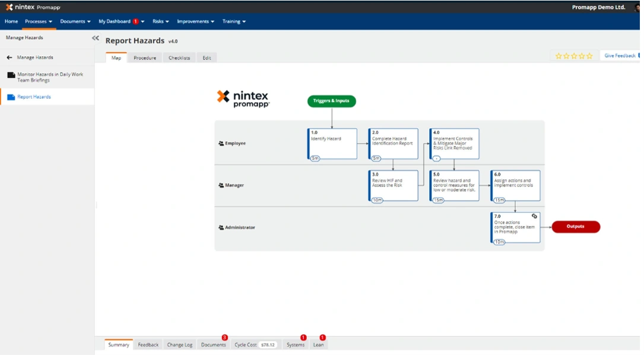Open the Edit tab
This screenshot has height=355, width=644.
207,58
